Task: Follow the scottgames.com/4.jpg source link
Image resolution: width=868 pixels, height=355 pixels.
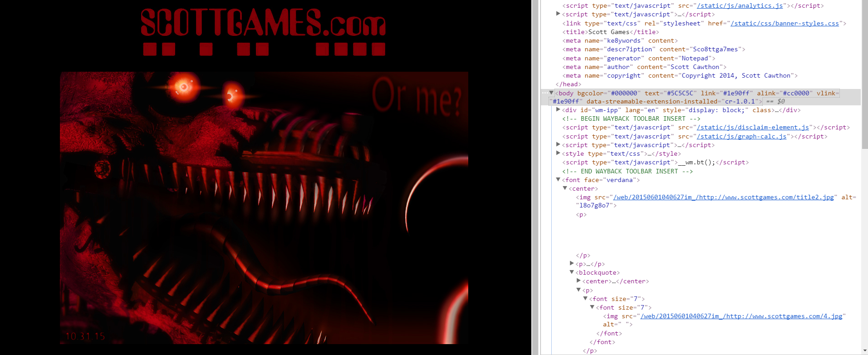Action: coord(741,316)
